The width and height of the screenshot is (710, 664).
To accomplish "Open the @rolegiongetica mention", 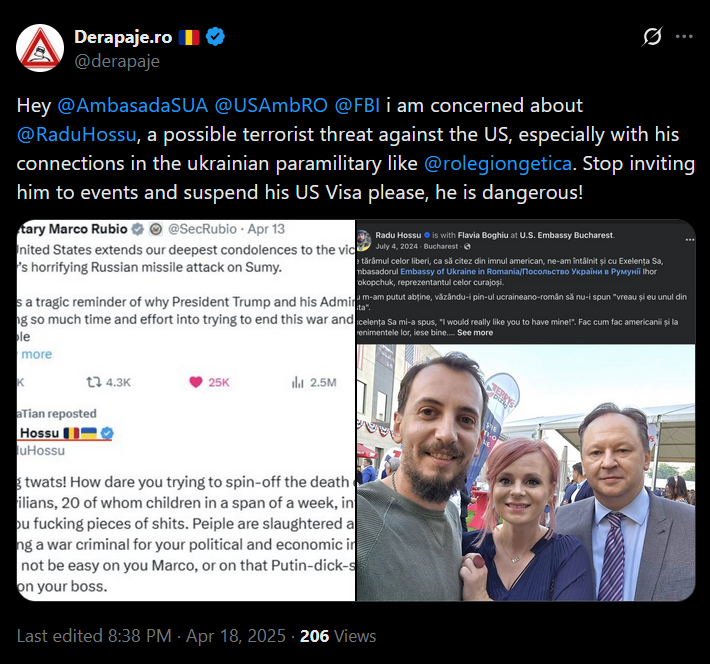I will [x=498, y=164].
